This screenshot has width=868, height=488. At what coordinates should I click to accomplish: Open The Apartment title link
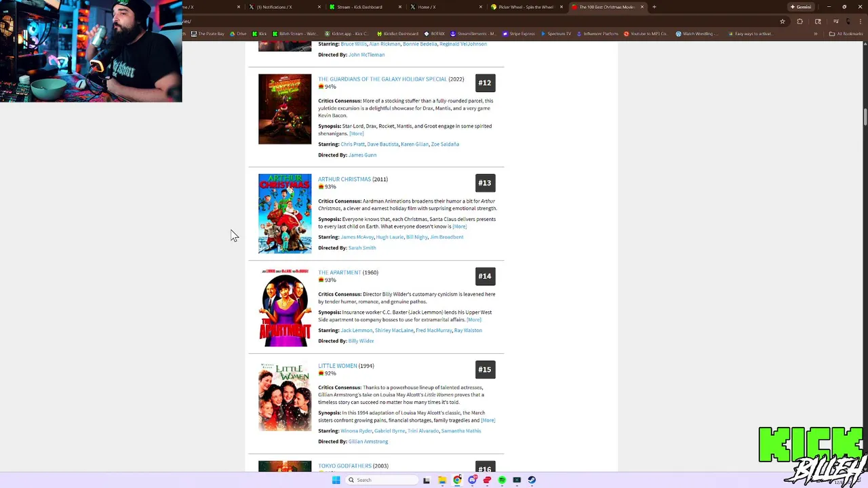(339, 272)
